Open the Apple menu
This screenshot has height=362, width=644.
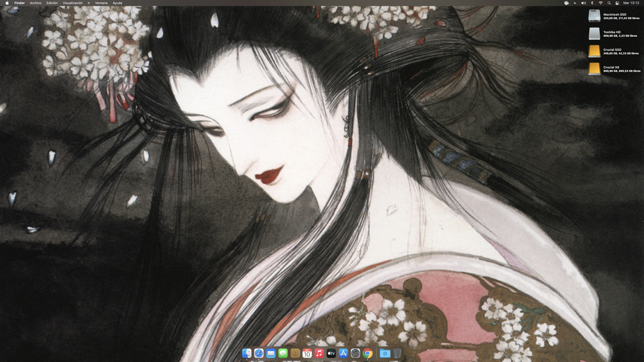coord(7,3)
